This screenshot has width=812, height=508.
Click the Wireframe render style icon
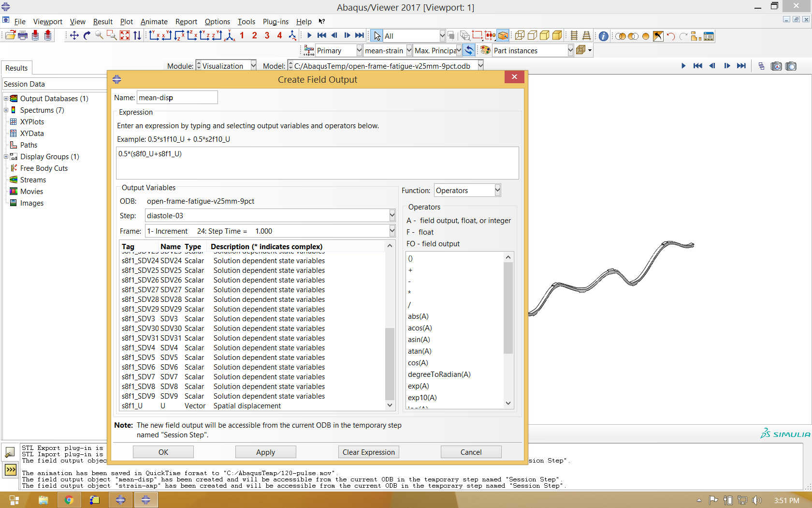pyautogui.click(x=520, y=36)
